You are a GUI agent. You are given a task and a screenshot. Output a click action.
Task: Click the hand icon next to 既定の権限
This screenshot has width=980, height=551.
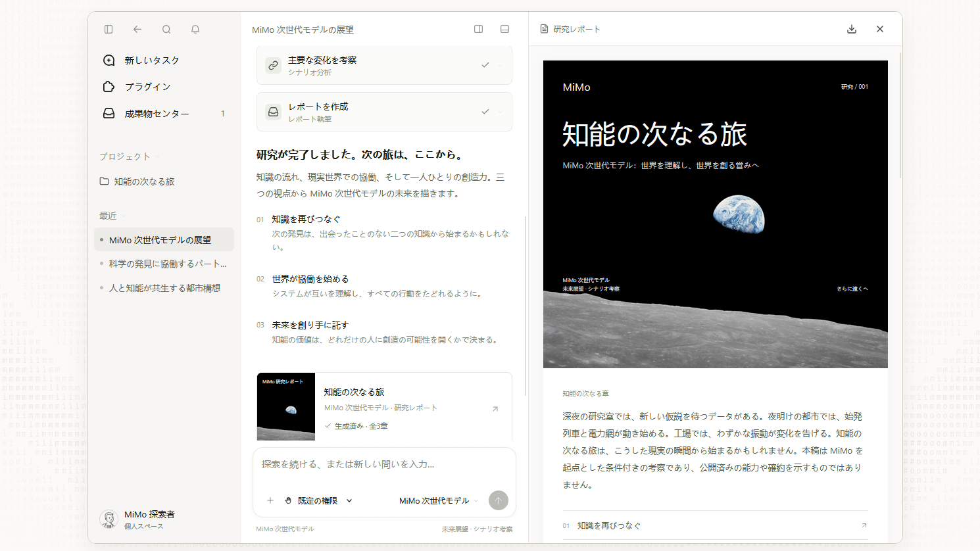pyautogui.click(x=288, y=500)
